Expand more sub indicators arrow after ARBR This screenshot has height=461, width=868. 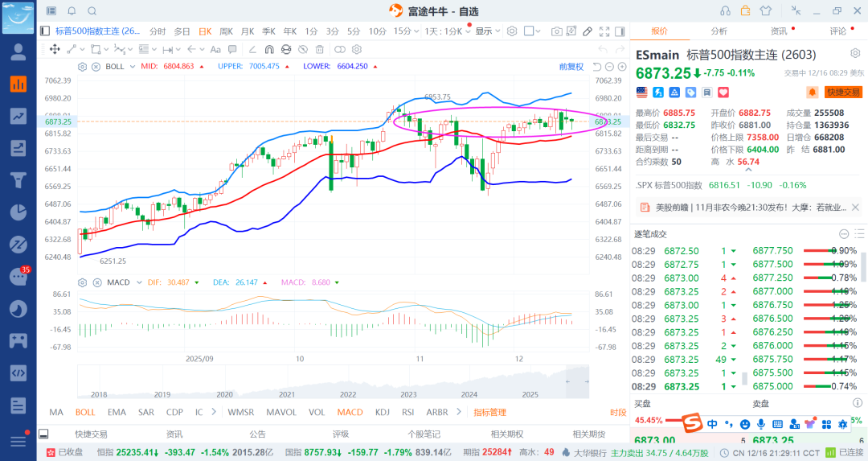[458, 412]
